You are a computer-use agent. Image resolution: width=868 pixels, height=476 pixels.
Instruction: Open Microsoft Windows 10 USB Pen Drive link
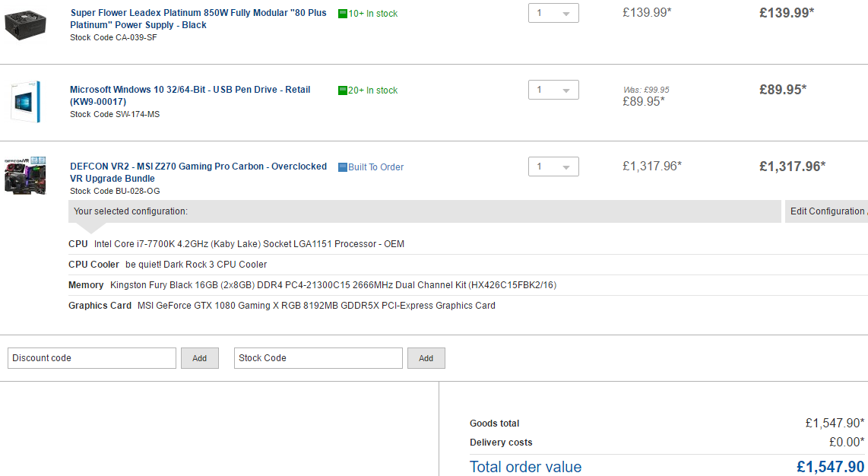click(190, 95)
